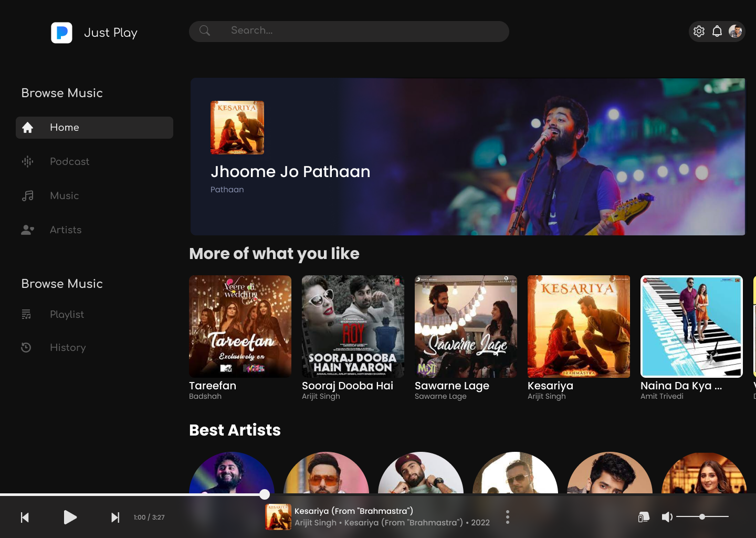Screen dimensions: 756x538
Task: Click the search magnifier icon
Action: point(205,30)
